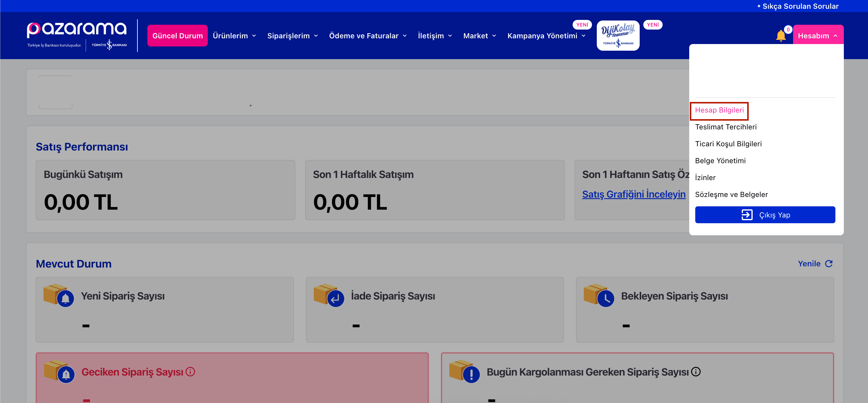
Task: Click the info icon beside Geciken Sipariş Sayısı
Action: click(x=190, y=372)
